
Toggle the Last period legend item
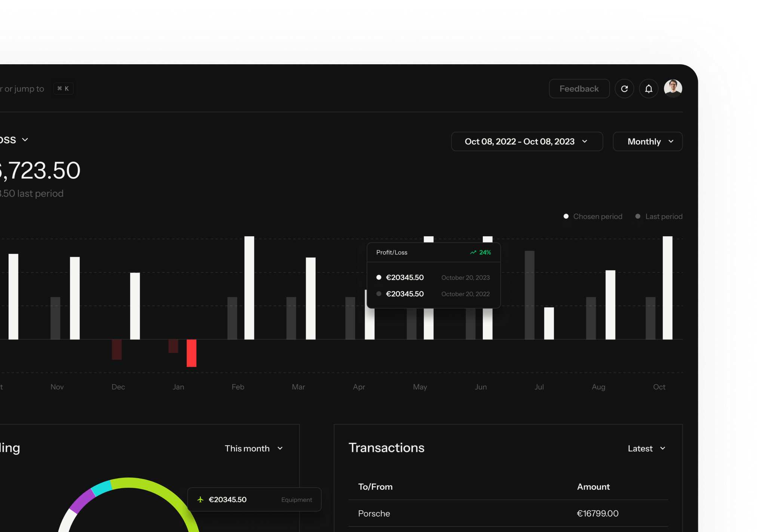pyautogui.click(x=659, y=216)
